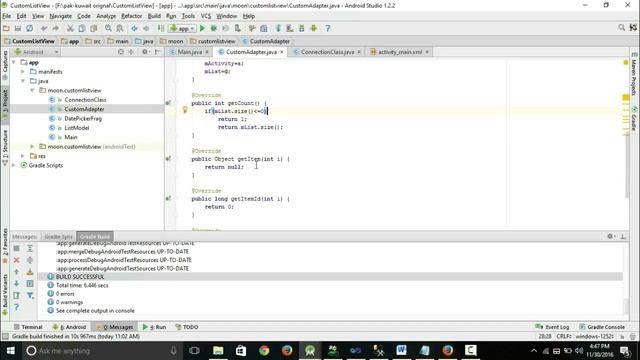Screen dimensions: 640x360
Task: Click the editor vertical scrollbar
Action: pos(627,165)
